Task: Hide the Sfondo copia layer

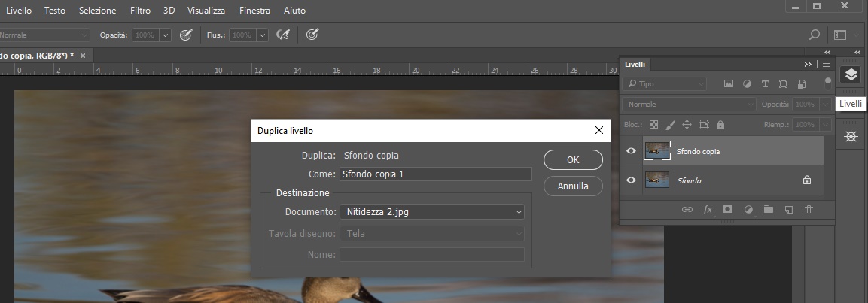Action: 631,150
